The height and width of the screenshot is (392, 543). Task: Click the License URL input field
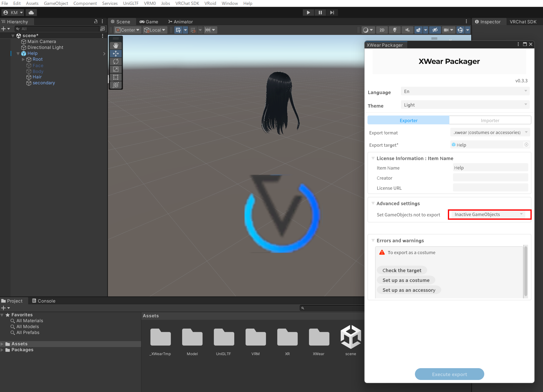(x=490, y=188)
